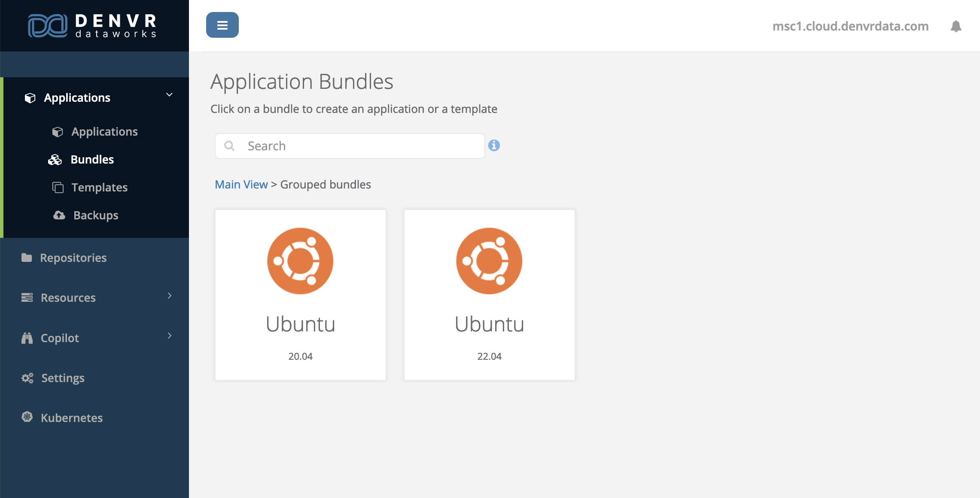
Task: Open Templates in the sidebar
Action: click(99, 188)
